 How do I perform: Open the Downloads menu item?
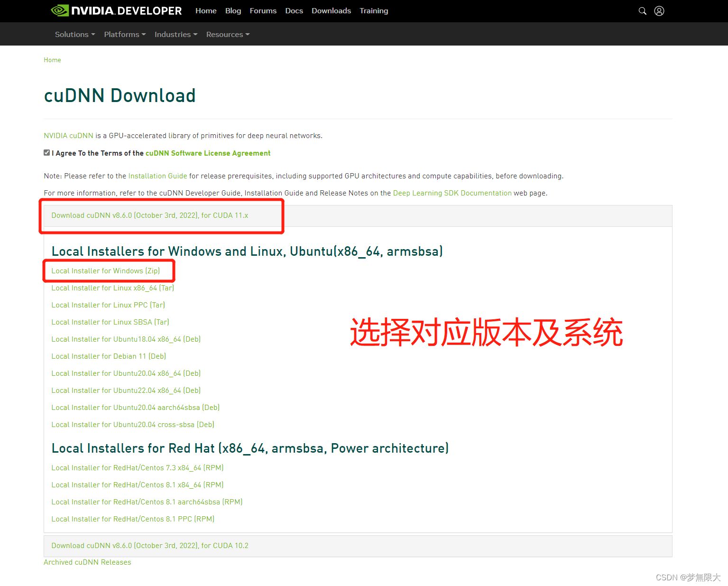coord(331,10)
